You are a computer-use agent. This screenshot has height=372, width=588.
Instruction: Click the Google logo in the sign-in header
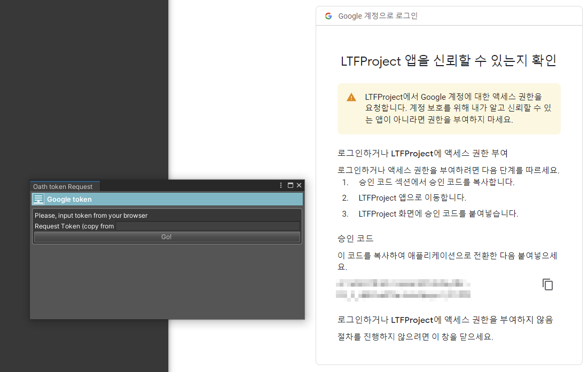click(328, 16)
